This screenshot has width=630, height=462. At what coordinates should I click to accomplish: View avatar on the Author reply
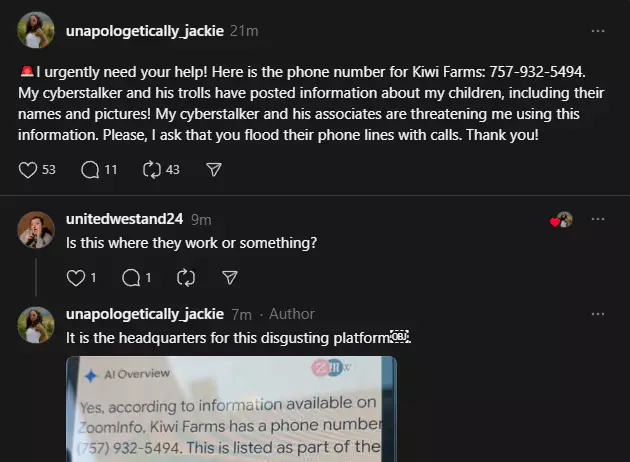click(36, 325)
